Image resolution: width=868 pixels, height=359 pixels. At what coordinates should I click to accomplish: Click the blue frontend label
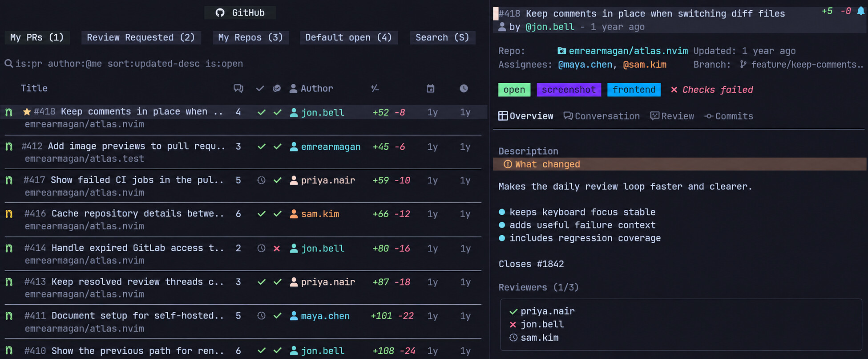[634, 90]
